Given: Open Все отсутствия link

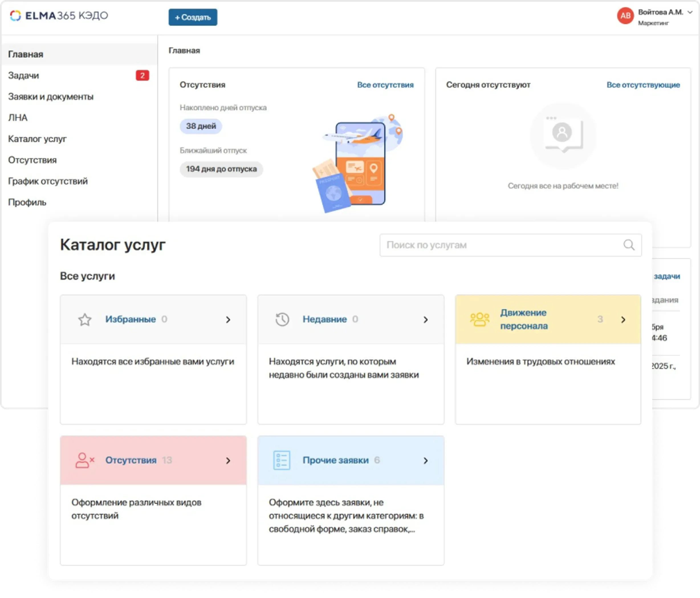Looking at the screenshot, I should click(385, 85).
